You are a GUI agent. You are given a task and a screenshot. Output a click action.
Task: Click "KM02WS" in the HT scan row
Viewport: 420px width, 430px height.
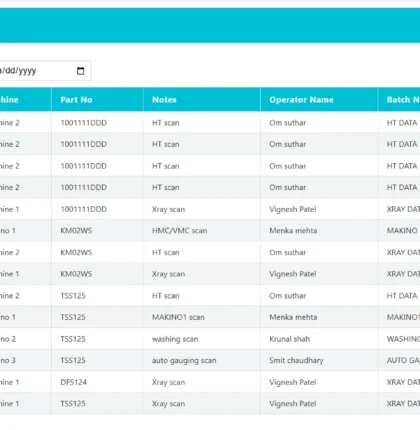tap(76, 252)
